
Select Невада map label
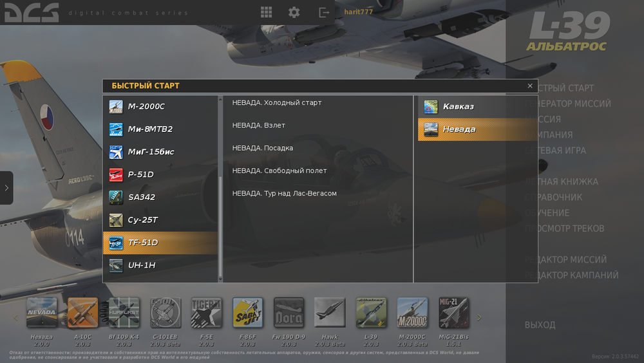coord(459,129)
